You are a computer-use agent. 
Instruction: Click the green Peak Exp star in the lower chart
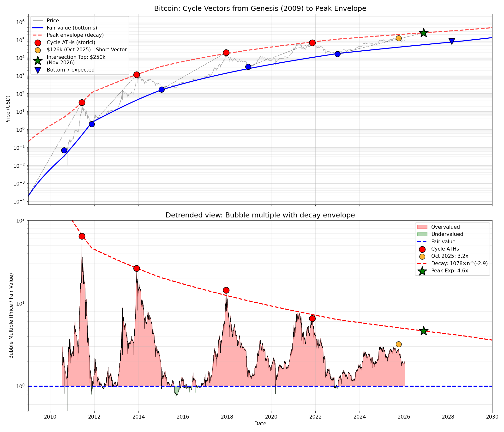pos(424,331)
